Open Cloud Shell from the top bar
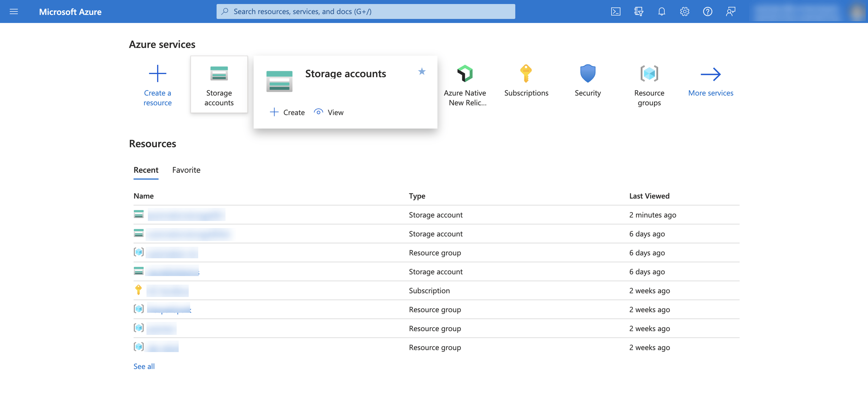This screenshot has width=868, height=404. (x=616, y=12)
